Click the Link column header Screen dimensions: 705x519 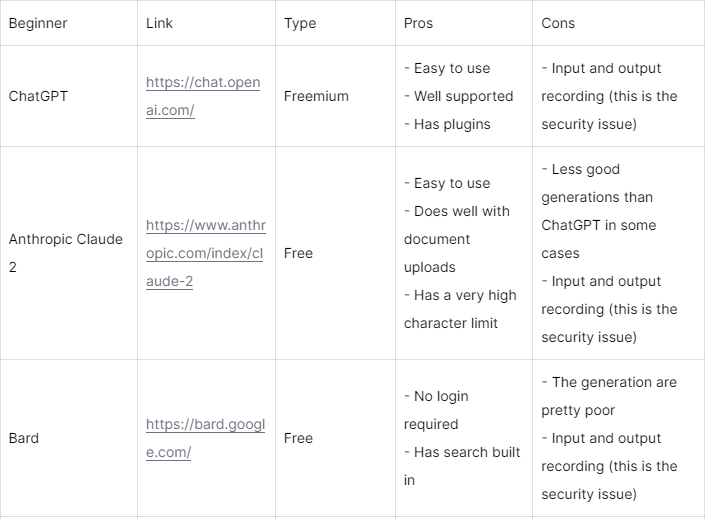point(159,23)
